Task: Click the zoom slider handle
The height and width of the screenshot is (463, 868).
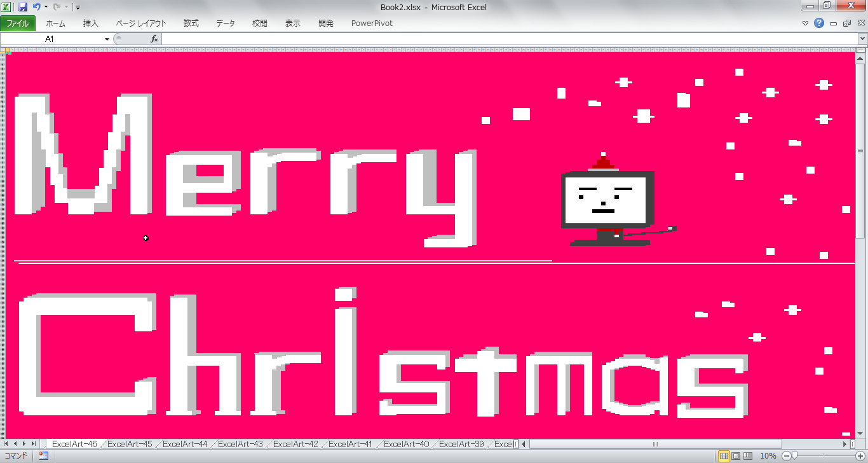Action: pyautogui.click(x=794, y=456)
